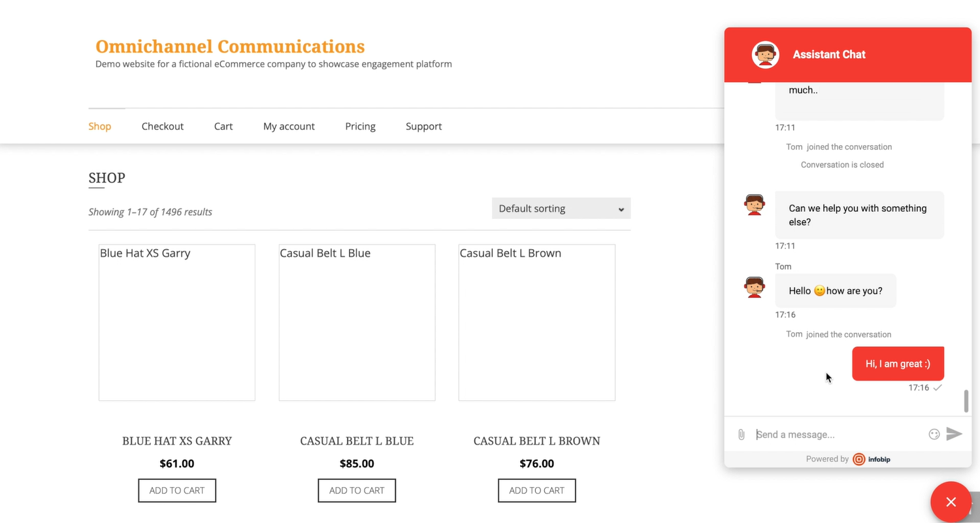This screenshot has width=980, height=523.
Task: Click the Casual Belt L Blue product image
Action: (x=357, y=322)
